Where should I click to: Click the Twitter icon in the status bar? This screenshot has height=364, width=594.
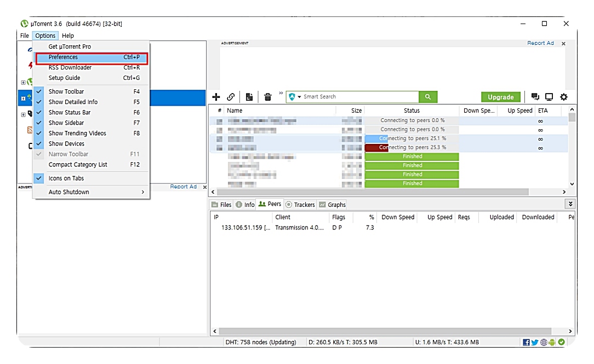pos(534,342)
